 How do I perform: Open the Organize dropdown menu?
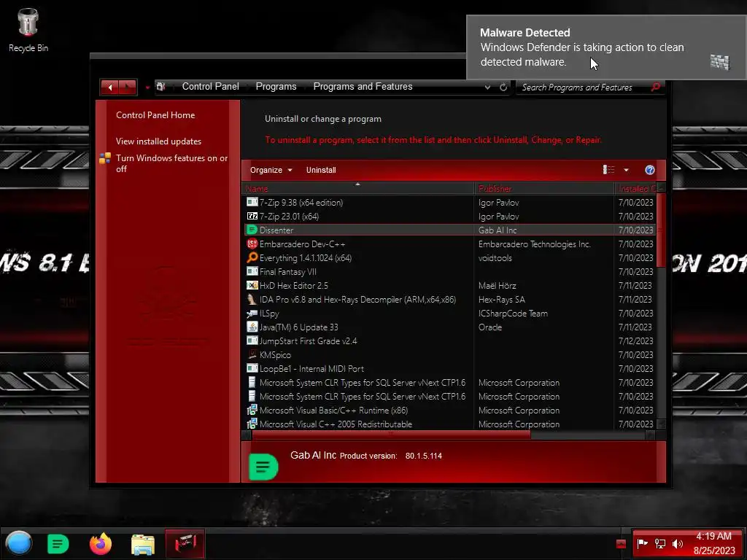click(271, 170)
